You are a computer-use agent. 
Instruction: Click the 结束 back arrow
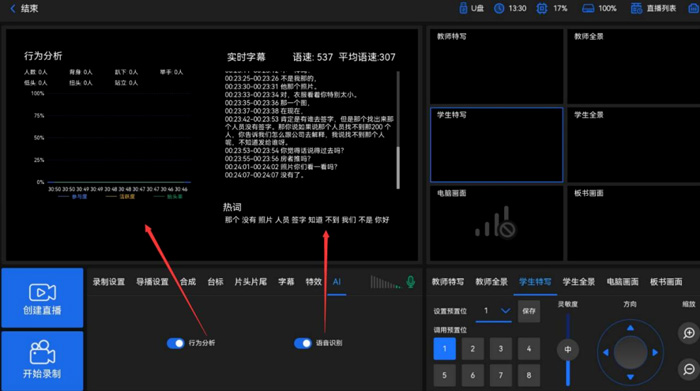[x=12, y=8]
